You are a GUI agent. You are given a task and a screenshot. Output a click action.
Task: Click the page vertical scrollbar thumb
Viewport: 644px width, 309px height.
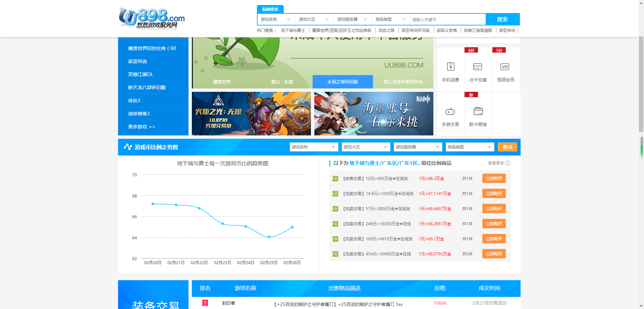point(641,84)
